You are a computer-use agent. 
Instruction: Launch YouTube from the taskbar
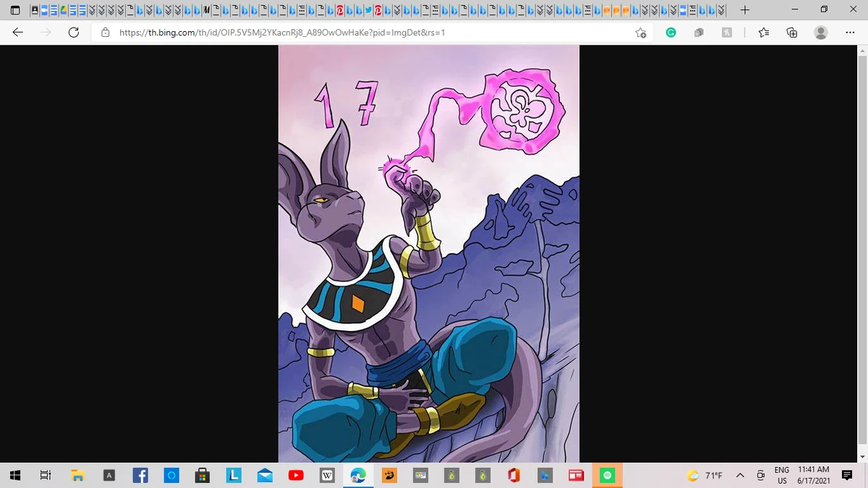point(296,476)
